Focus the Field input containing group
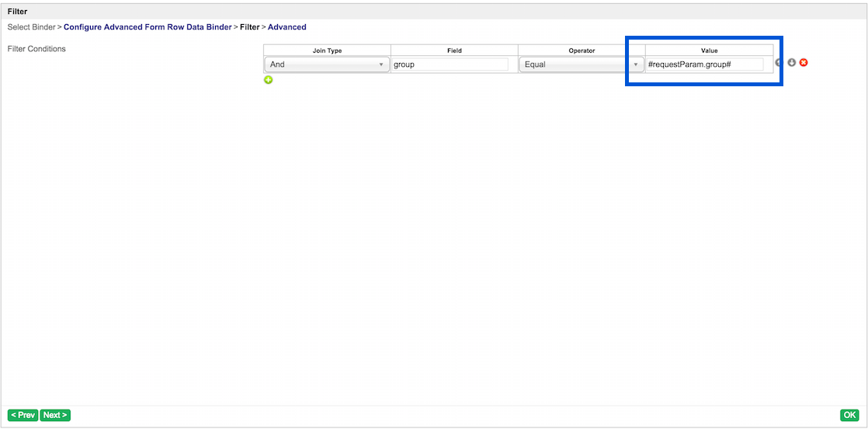The width and height of the screenshot is (868, 429). pyautogui.click(x=450, y=65)
